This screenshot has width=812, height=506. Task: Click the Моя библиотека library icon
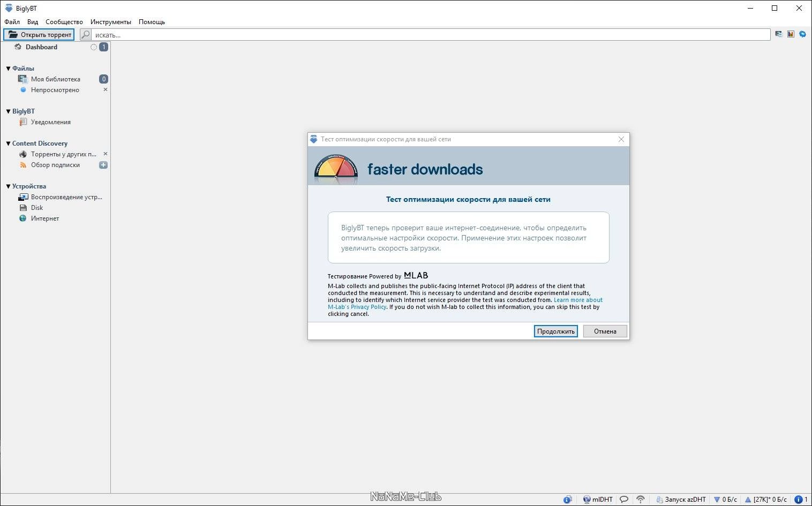pos(22,79)
